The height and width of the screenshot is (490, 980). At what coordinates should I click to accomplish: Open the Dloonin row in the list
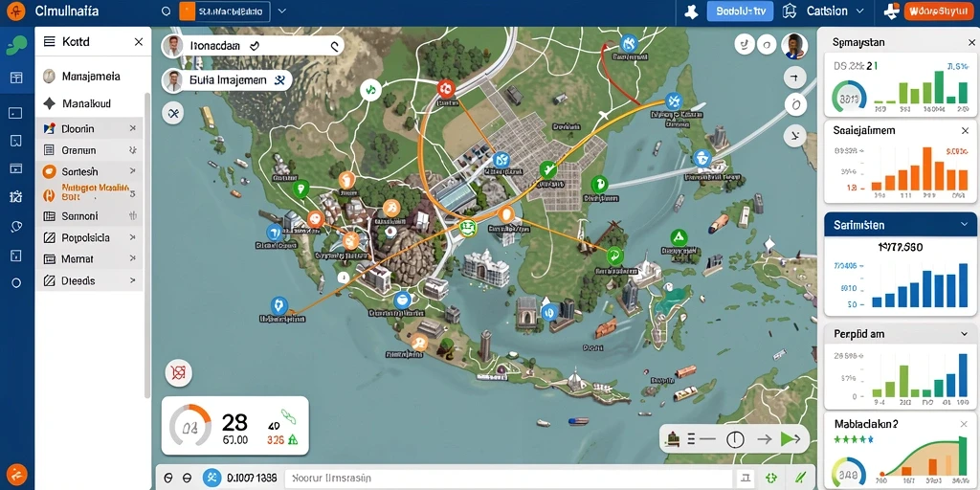(89, 129)
